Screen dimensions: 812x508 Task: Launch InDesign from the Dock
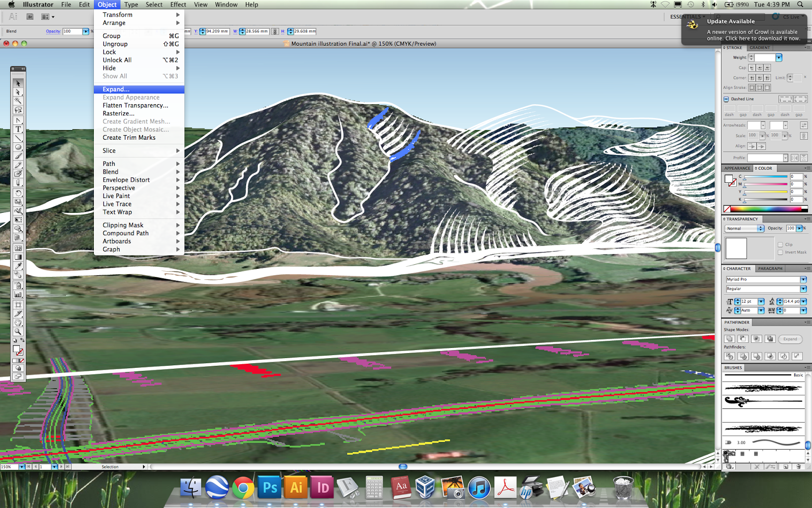322,488
